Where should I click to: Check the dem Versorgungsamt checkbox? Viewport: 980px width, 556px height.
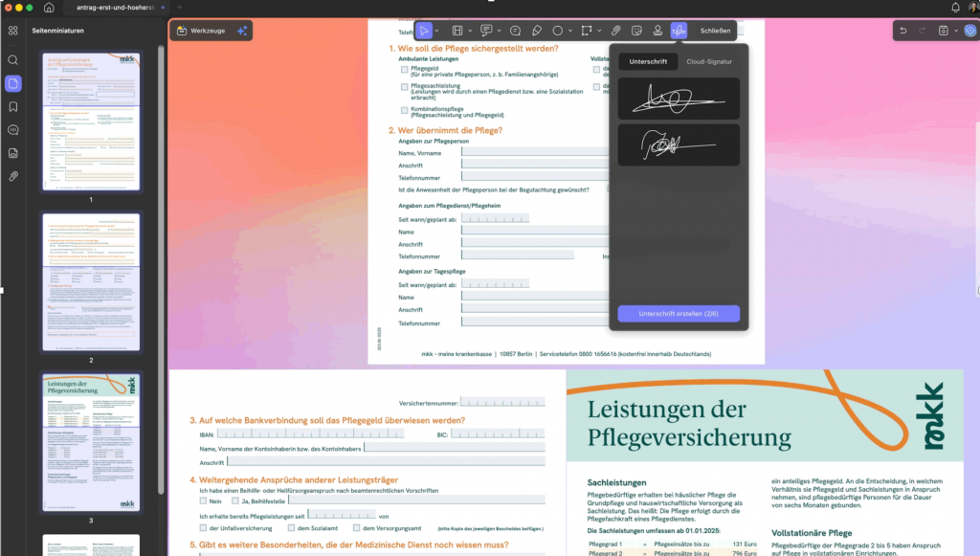(356, 528)
